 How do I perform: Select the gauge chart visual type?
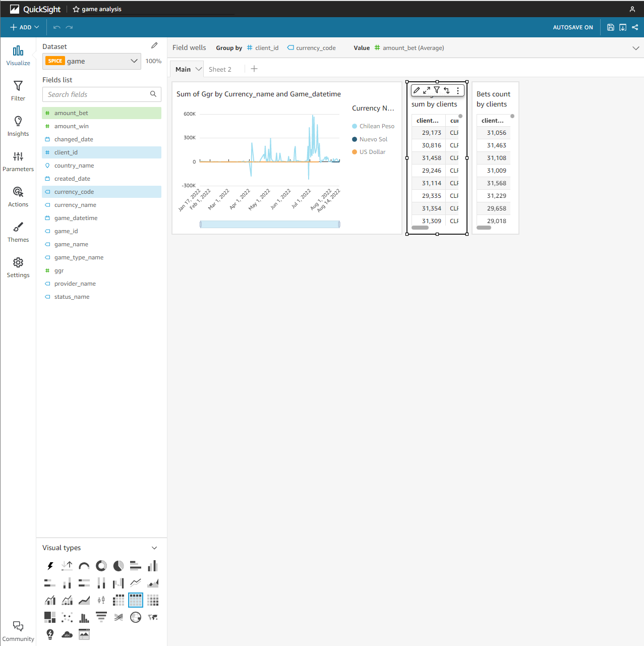point(84,566)
